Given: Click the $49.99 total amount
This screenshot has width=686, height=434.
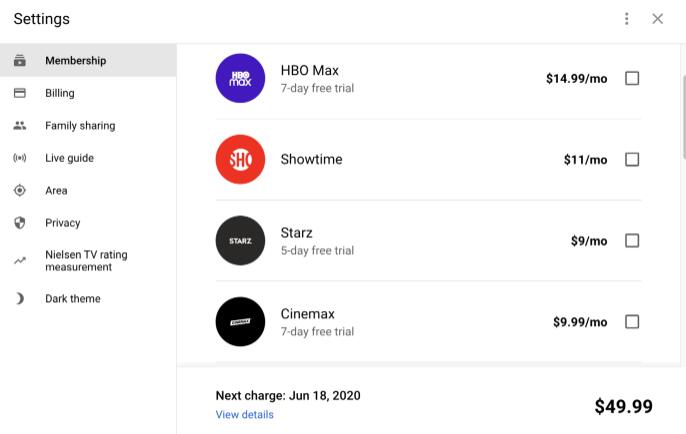Looking at the screenshot, I should [623, 406].
